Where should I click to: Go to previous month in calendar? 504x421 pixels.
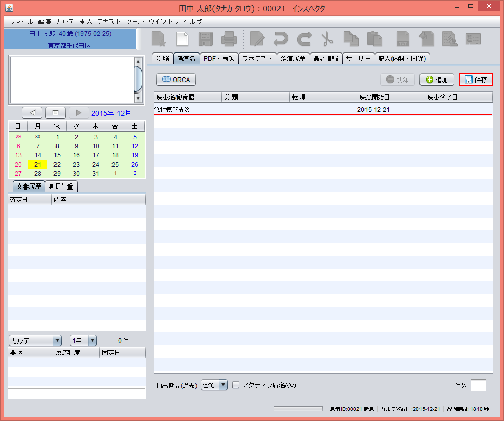(33, 113)
